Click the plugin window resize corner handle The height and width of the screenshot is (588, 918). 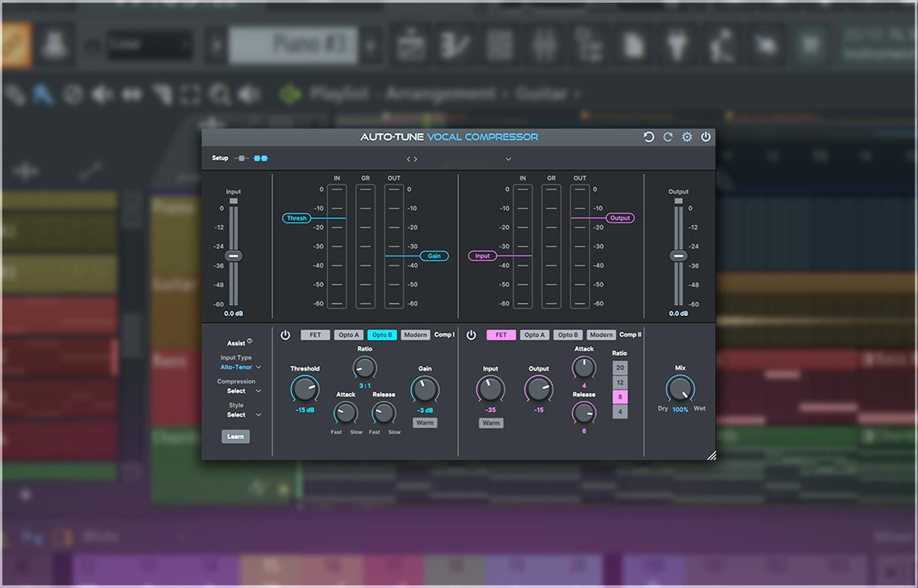711,456
